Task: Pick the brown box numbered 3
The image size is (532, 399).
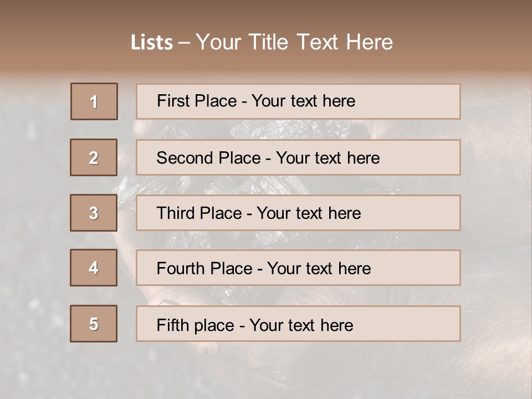Action: coord(94,213)
